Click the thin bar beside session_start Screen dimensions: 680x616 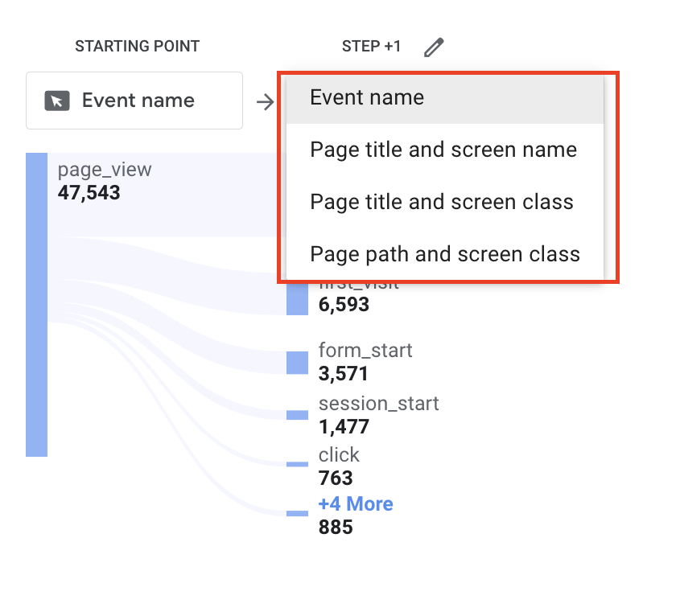pyautogui.click(x=297, y=415)
